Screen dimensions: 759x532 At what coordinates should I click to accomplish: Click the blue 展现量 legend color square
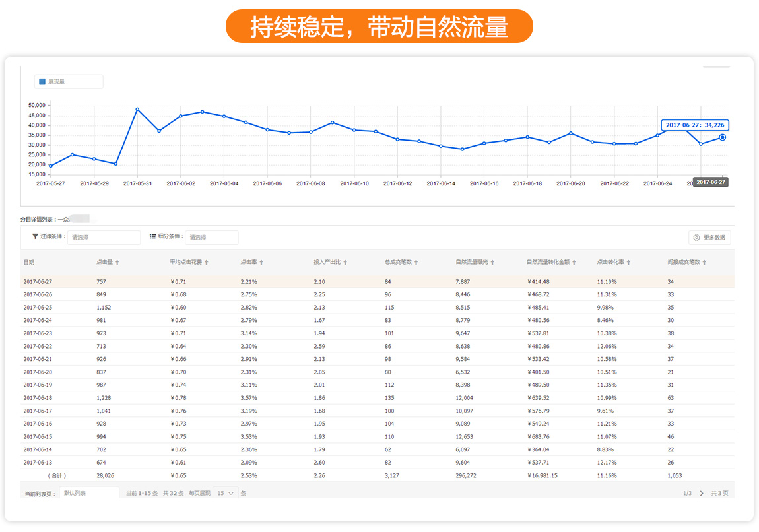point(42,81)
